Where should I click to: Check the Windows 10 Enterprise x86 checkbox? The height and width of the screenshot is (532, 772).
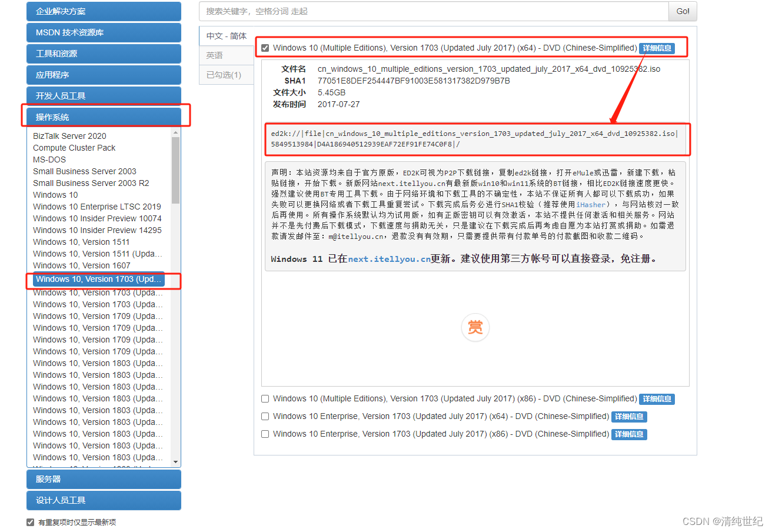tap(265, 434)
